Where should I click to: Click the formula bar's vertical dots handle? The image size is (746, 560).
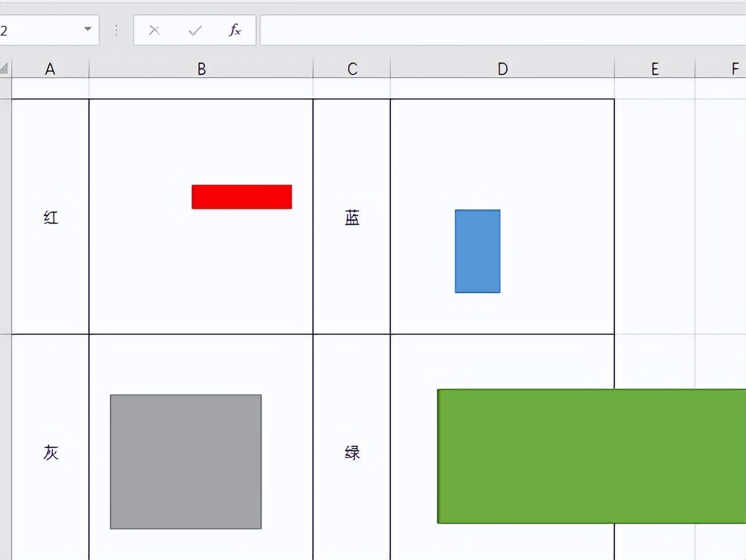[116, 30]
